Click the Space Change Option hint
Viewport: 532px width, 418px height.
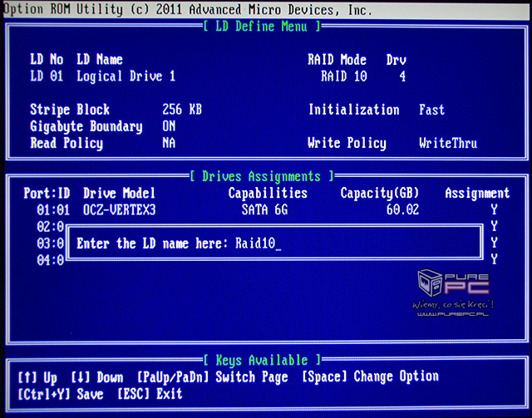(370, 377)
